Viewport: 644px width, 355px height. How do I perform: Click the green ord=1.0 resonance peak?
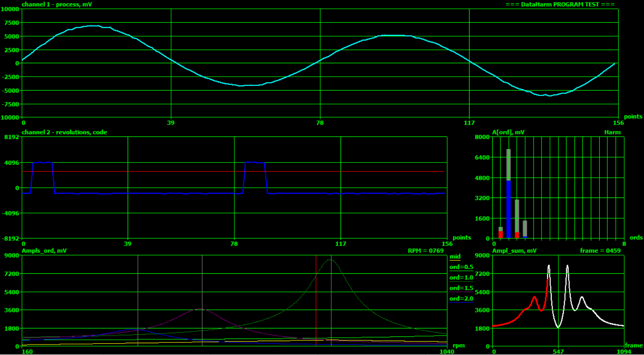point(330,260)
